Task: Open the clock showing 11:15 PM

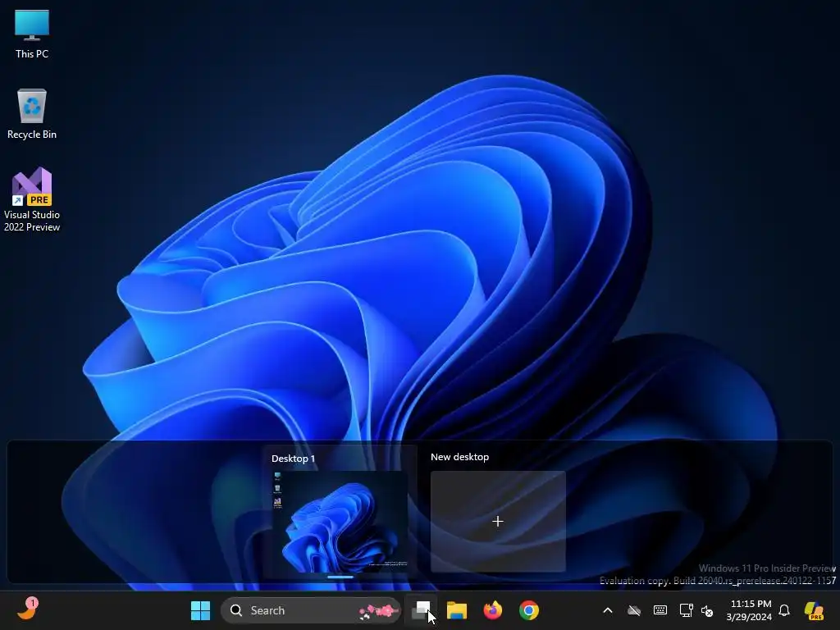Action: (749, 610)
